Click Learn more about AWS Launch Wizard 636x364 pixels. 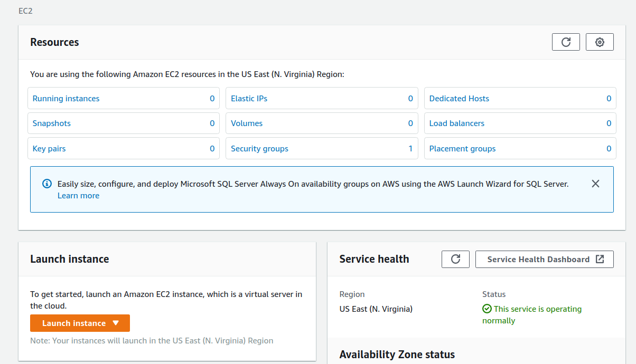point(78,195)
